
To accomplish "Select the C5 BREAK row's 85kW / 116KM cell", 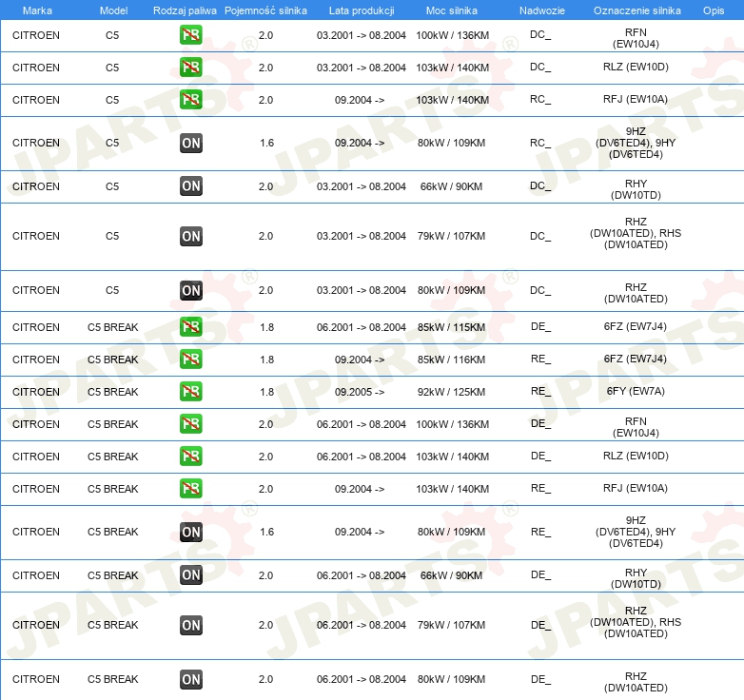I will (x=451, y=359).
